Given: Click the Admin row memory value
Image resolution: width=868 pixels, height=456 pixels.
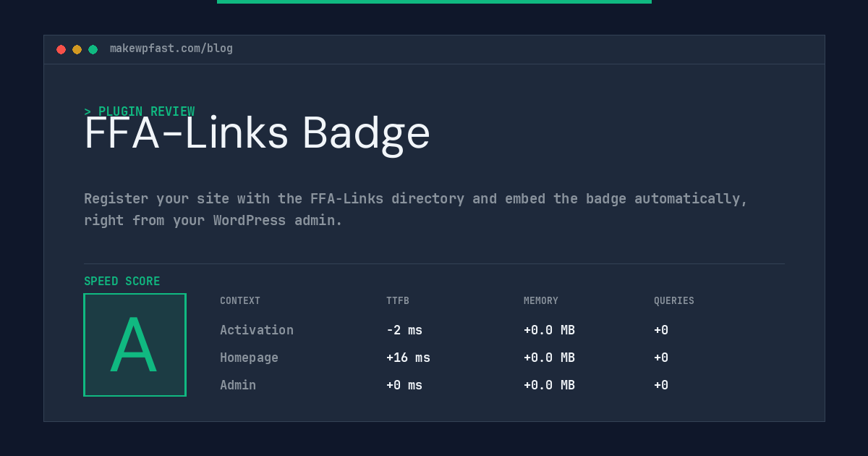Looking at the screenshot, I should 549,385.
